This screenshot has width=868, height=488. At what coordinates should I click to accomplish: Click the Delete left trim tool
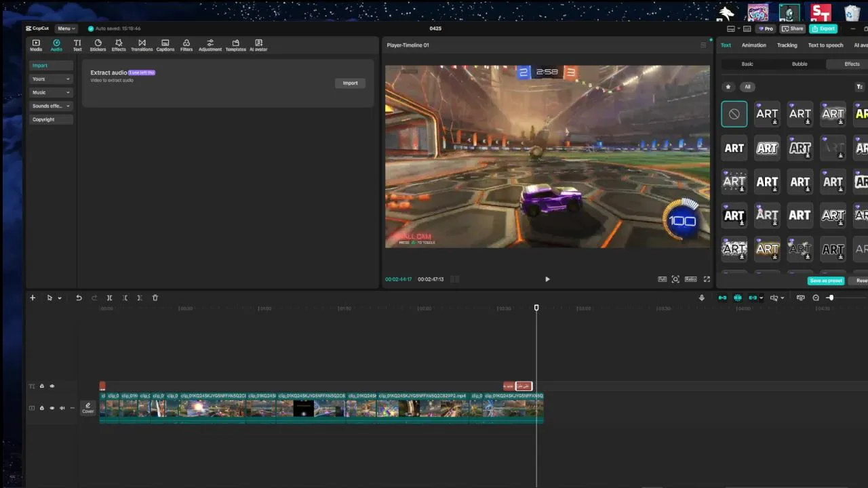pyautogui.click(x=125, y=298)
